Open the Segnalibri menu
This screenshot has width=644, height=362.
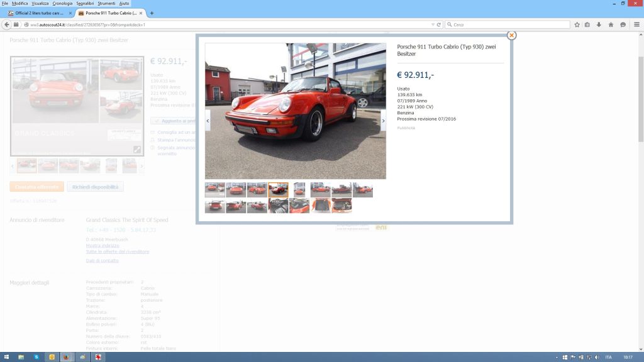coord(85,3)
